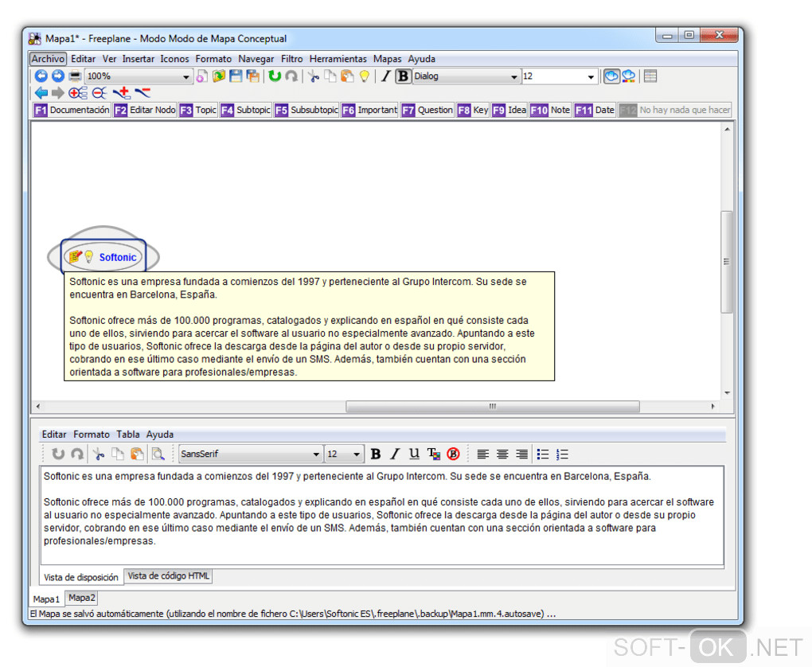Align note text right
The image size is (812, 667).
pos(522,454)
